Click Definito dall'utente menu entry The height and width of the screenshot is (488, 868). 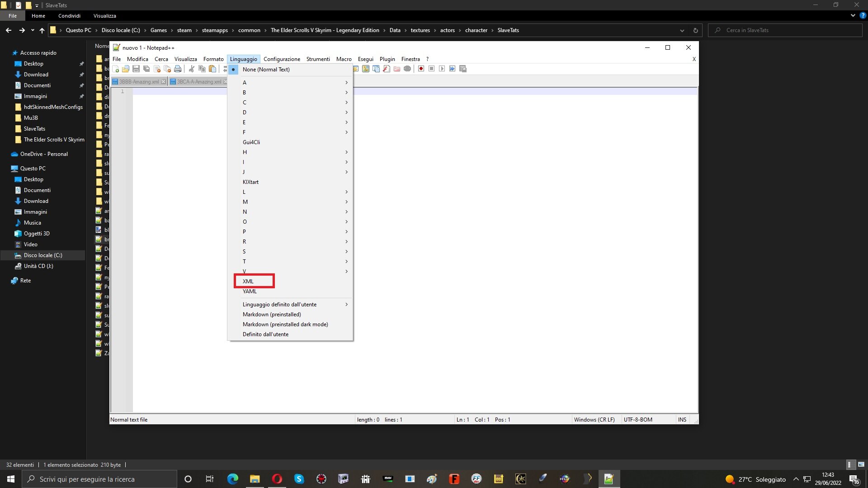click(290, 334)
